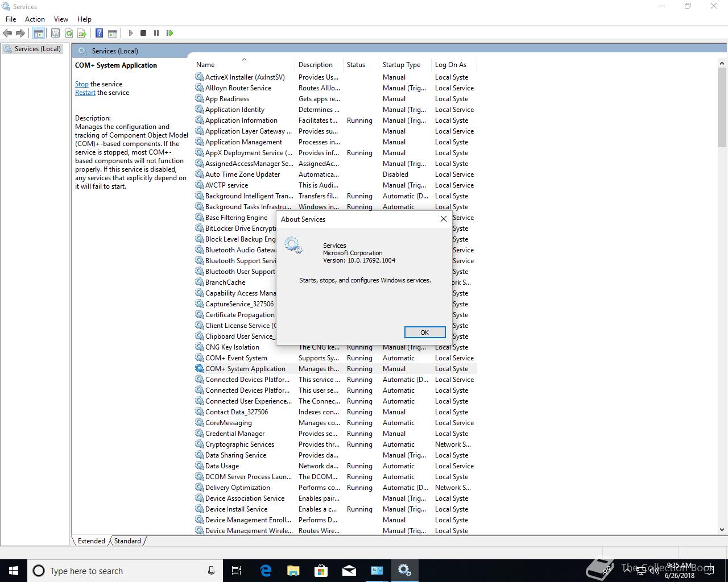Click the Stop Service square icon

143,33
